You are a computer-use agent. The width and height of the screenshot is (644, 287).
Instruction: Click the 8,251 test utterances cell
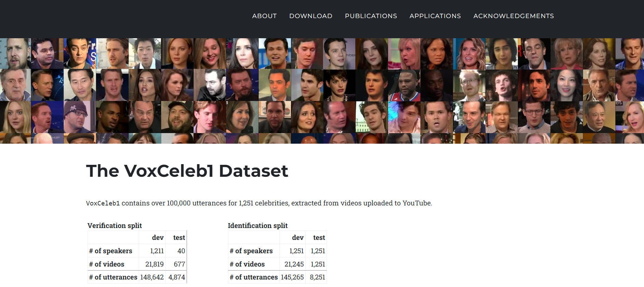(317, 277)
